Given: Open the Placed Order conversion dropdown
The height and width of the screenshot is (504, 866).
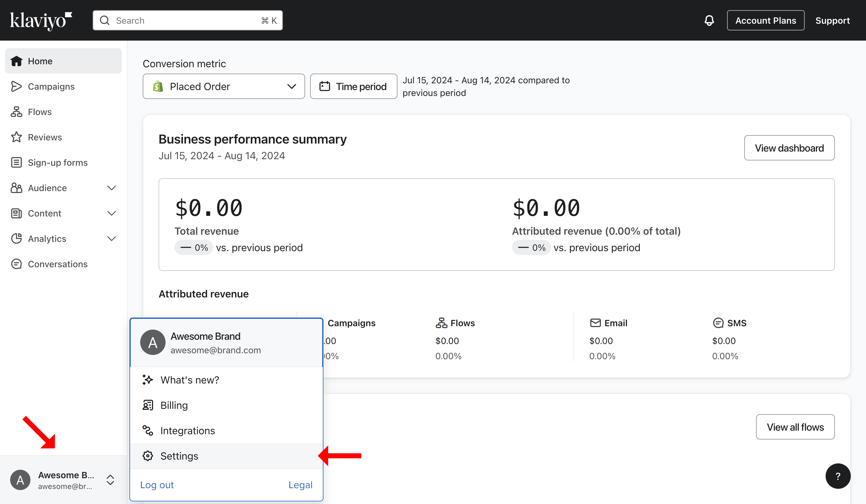Looking at the screenshot, I should point(224,87).
